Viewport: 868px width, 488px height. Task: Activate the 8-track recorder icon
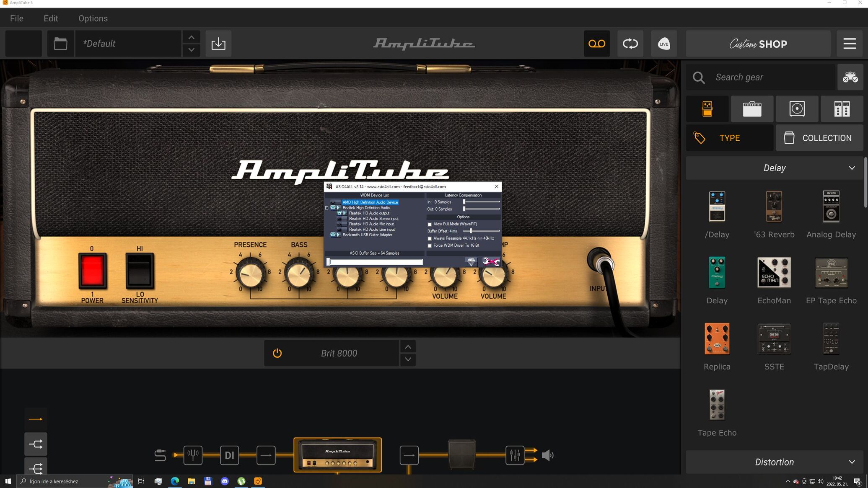pyautogui.click(x=596, y=44)
